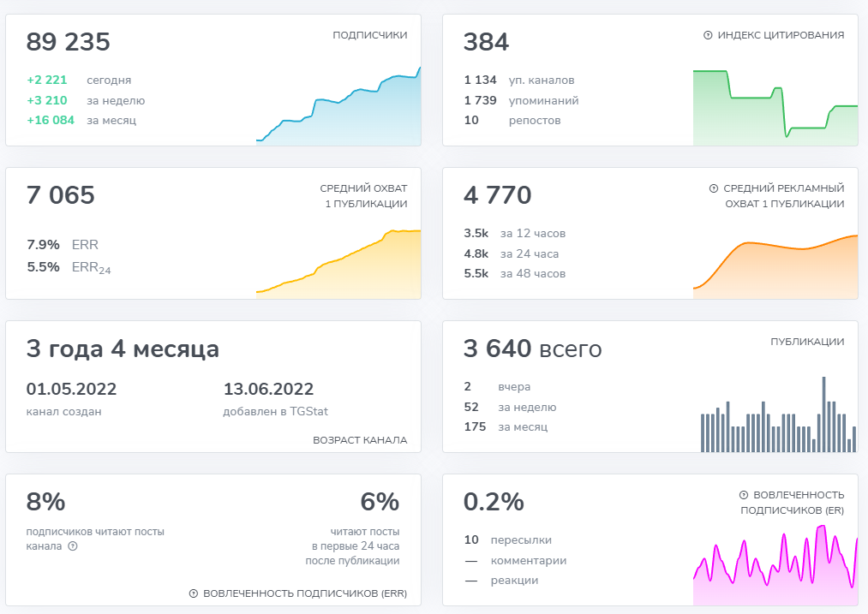The width and height of the screenshot is (868, 614).
Task: Open the Подписчики section heading
Action: (370, 35)
